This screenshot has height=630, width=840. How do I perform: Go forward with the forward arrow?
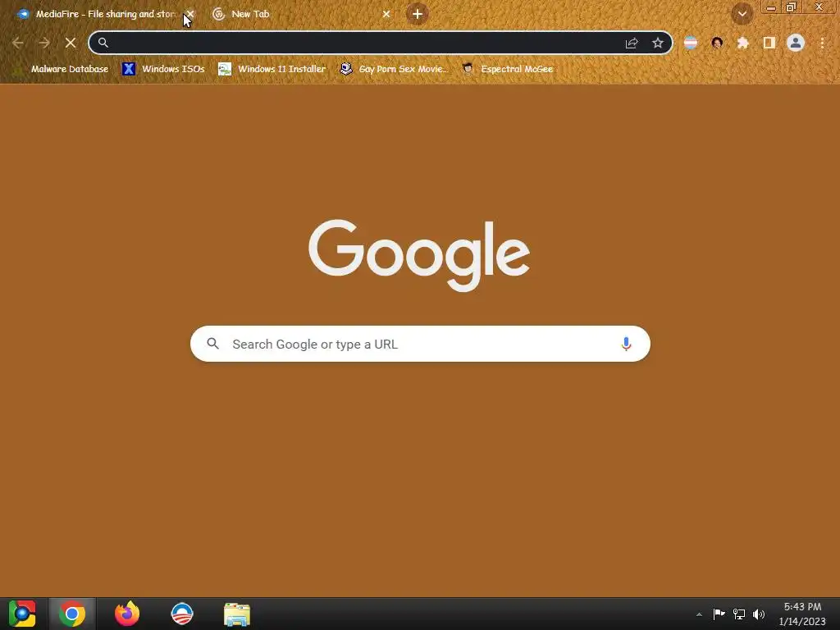44,43
